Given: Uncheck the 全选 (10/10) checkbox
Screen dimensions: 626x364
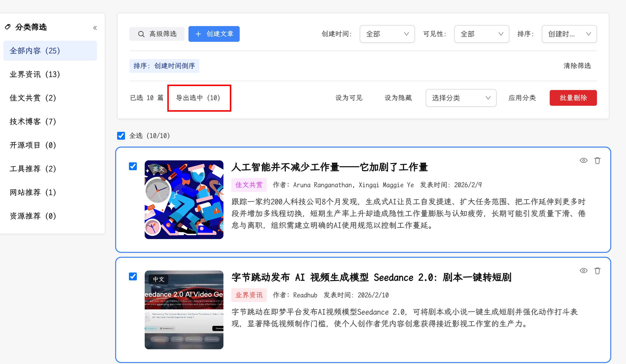Looking at the screenshot, I should click(121, 136).
